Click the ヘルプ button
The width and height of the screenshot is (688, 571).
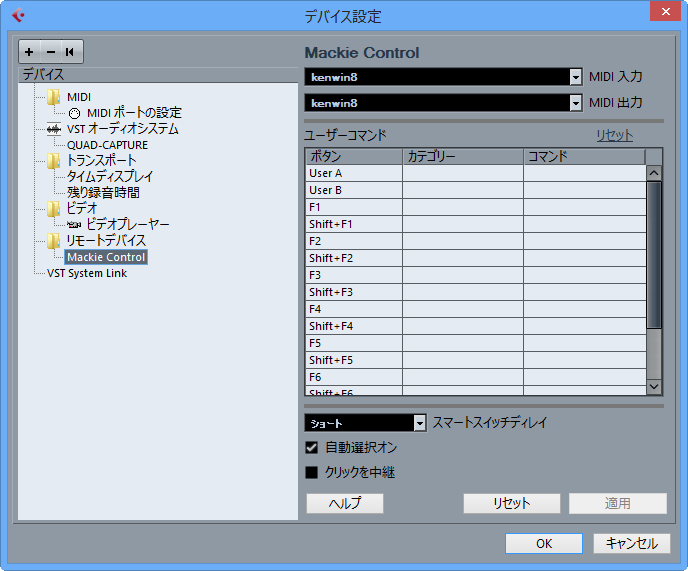point(345,503)
